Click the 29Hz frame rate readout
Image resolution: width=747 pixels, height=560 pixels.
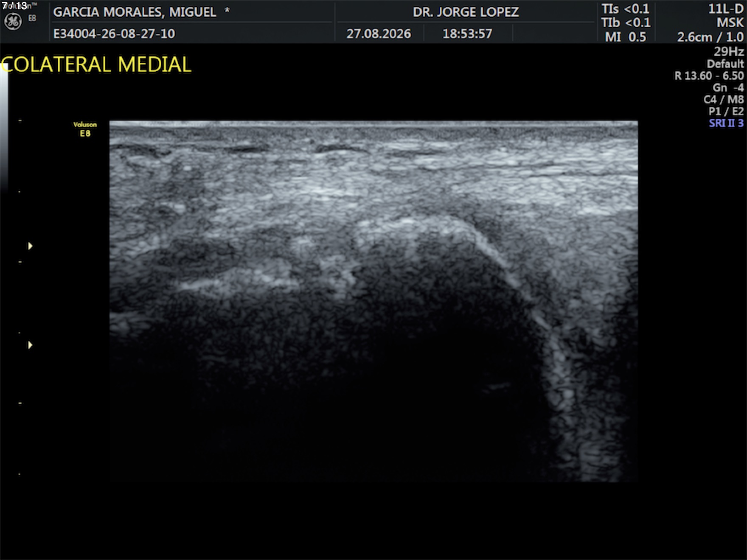coord(728,52)
